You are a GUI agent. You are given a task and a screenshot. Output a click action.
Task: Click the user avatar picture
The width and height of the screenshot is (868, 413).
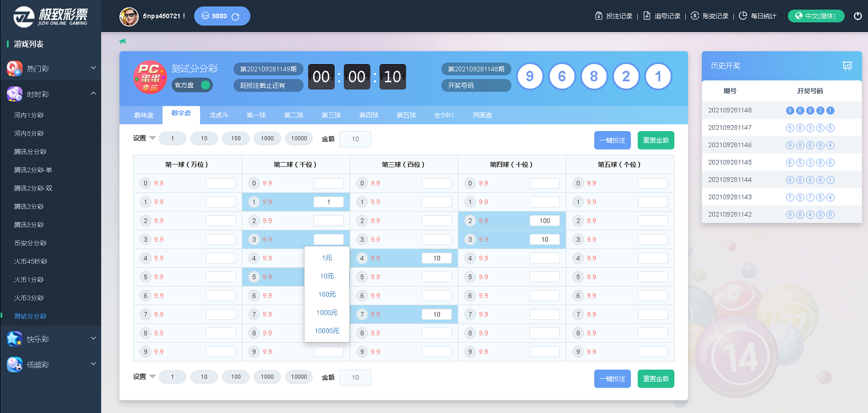click(129, 16)
